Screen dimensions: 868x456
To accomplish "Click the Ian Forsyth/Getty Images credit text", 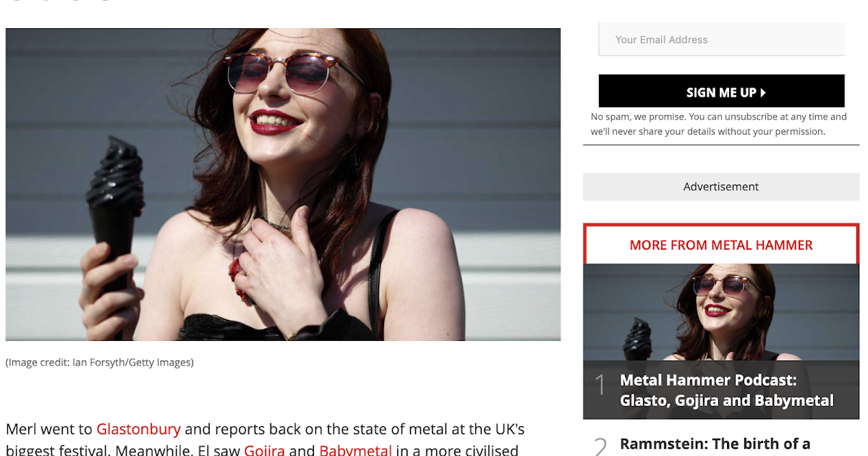I will click(100, 362).
